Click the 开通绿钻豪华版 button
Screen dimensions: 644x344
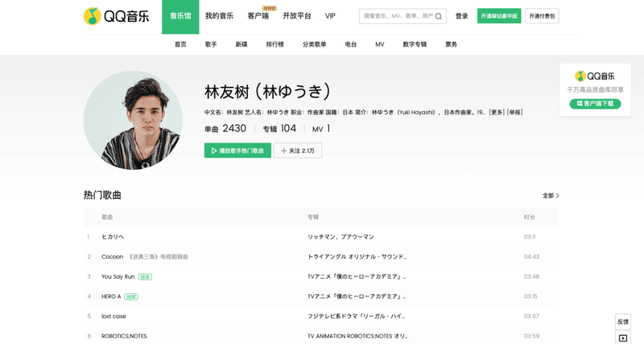[x=499, y=16]
